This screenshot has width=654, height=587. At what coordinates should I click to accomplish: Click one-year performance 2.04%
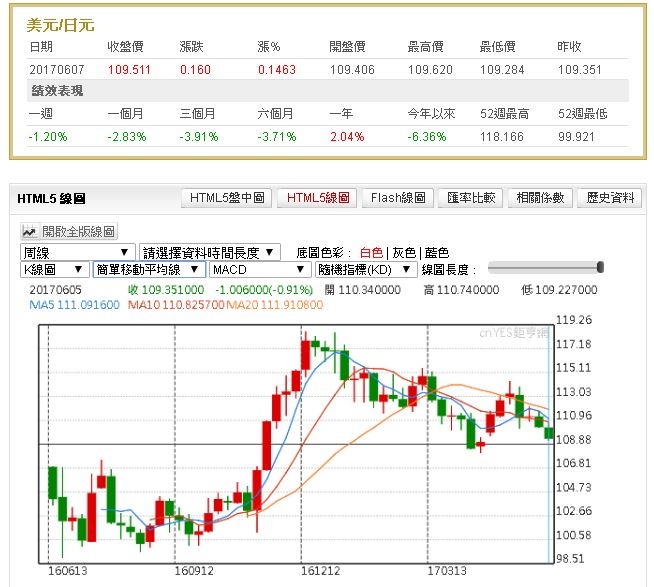(347, 137)
